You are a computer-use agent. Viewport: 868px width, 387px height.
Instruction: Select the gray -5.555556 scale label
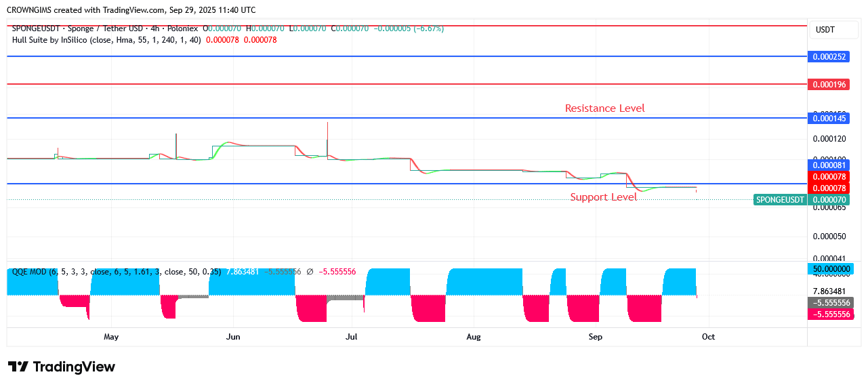[x=829, y=303]
